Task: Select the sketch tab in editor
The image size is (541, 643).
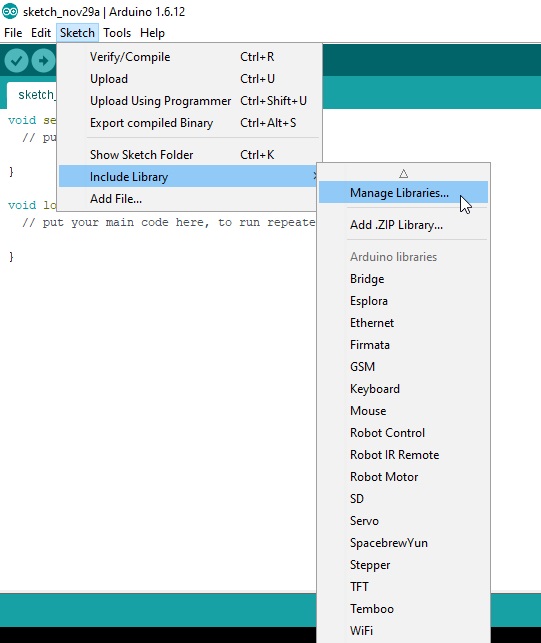Action: (32, 95)
